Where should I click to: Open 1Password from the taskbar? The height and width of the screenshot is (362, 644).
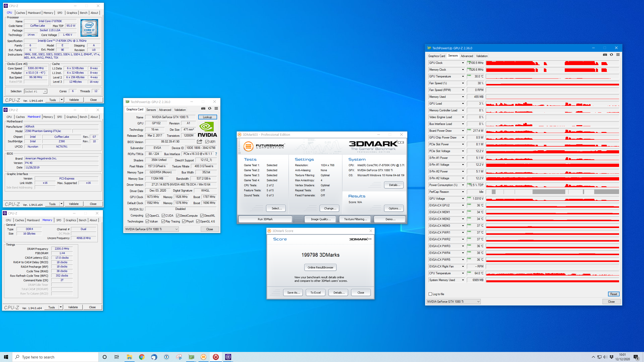click(x=166, y=357)
